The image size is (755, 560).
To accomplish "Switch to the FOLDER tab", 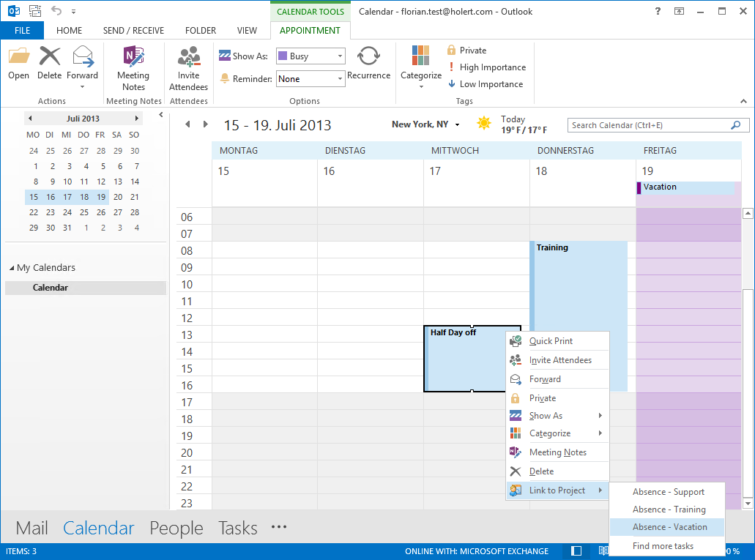I will tap(201, 30).
